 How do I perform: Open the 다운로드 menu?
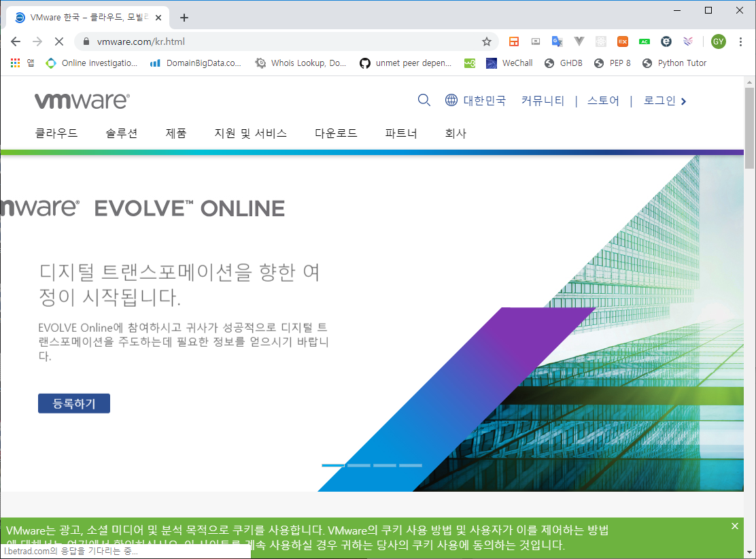tap(336, 133)
